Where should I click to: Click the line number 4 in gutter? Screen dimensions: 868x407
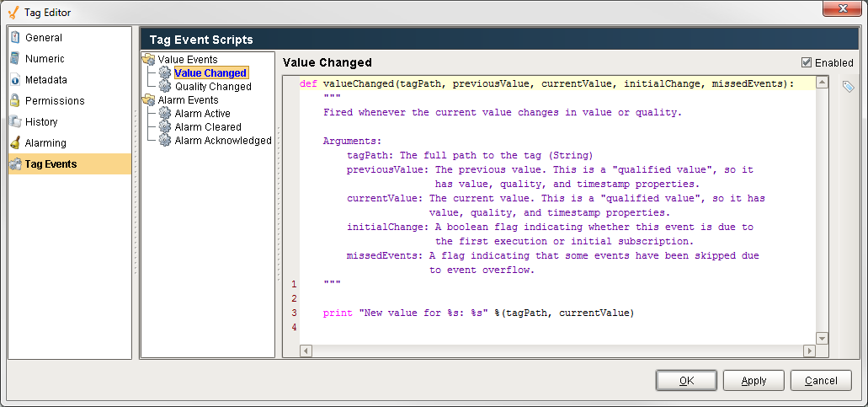click(x=295, y=327)
